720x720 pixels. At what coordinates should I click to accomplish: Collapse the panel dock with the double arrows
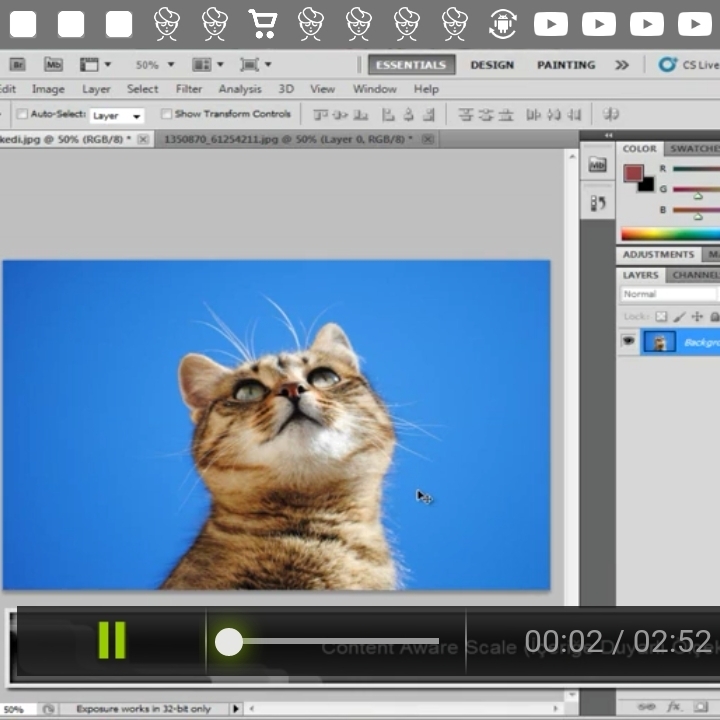coord(608,135)
